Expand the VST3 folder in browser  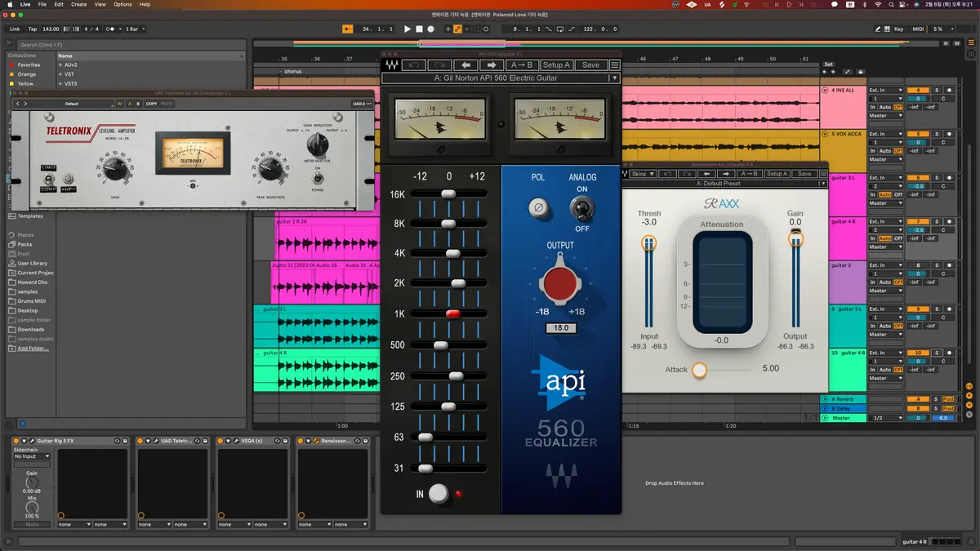click(60, 83)
